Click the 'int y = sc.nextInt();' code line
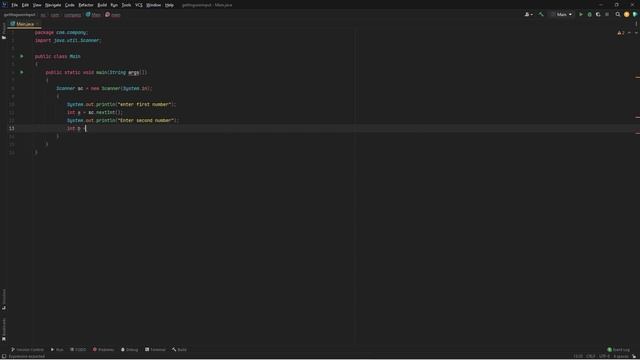The width and height of the screenshot is (640, 360). pos(95,112)
